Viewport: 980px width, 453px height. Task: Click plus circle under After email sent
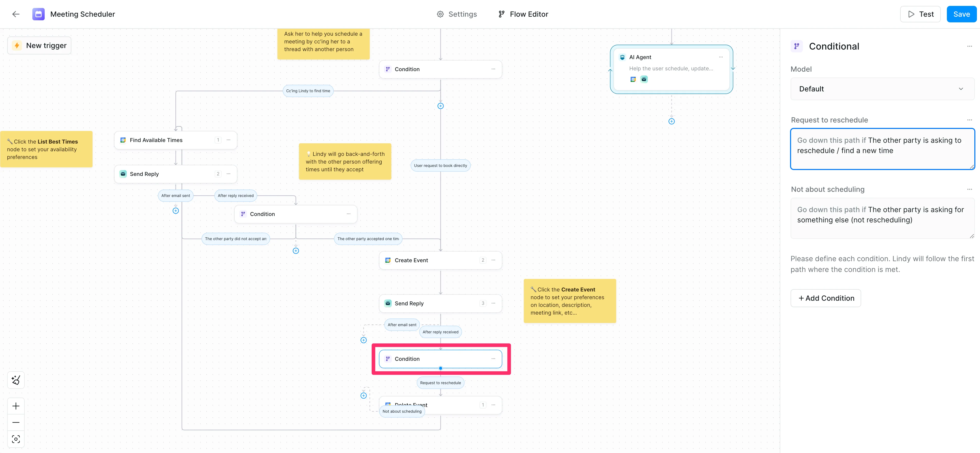pyautogui.click(x=176, y=211)
